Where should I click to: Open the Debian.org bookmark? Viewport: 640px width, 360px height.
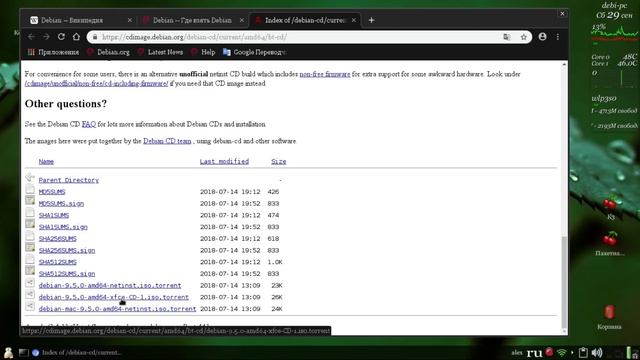coord(109,52)
